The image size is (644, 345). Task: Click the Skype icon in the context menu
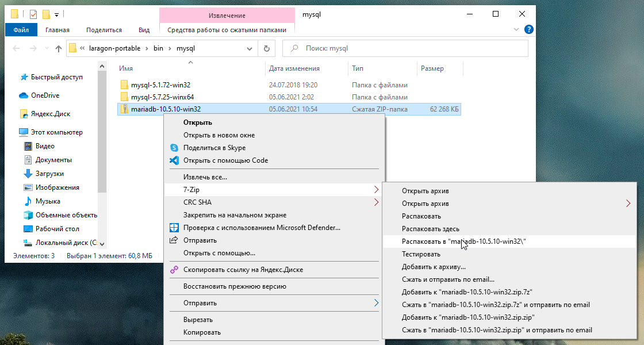point(174,148)
